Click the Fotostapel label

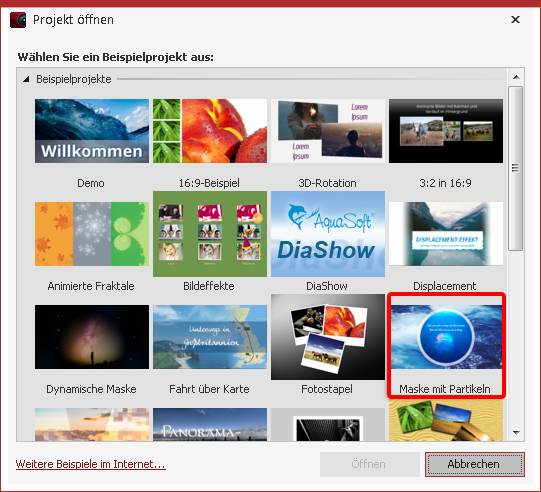point(327,389)
